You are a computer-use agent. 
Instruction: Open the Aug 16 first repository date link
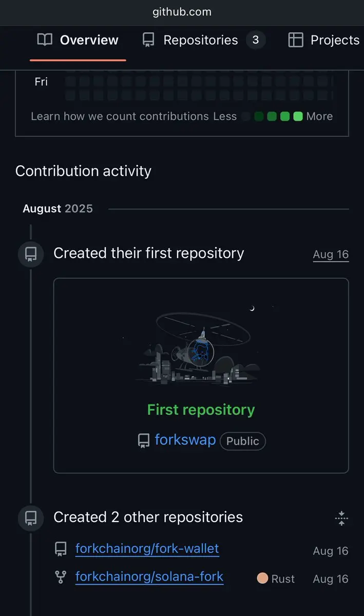(x=331, y=255)
